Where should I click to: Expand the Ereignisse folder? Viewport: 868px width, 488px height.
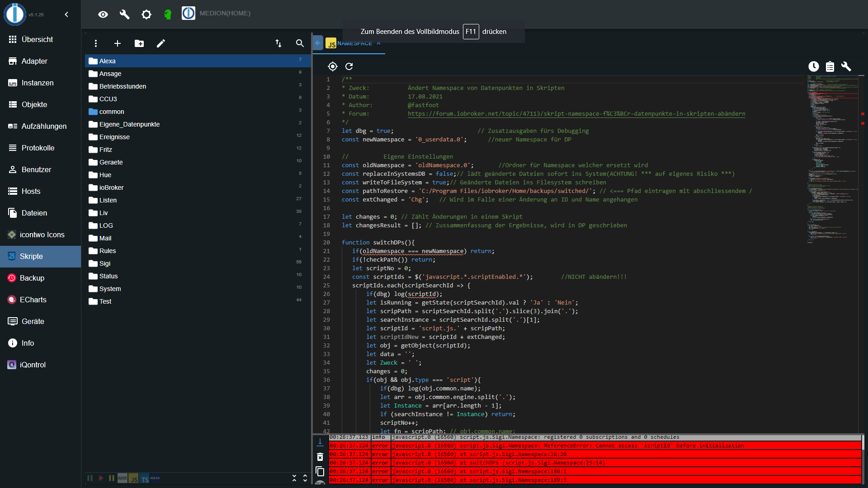pos(198,137)
